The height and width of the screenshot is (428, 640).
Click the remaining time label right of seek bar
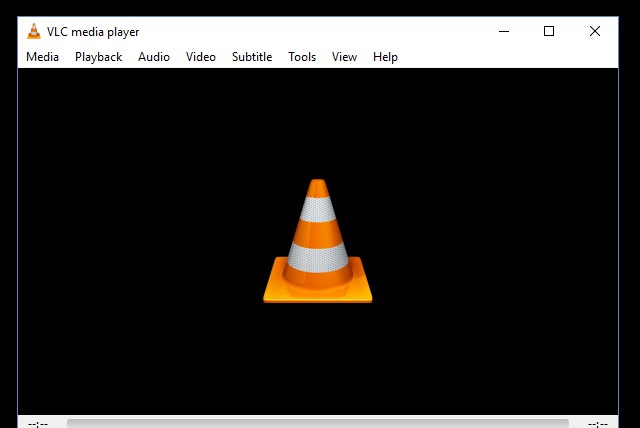pyautogui.click(x=598, y=424)
